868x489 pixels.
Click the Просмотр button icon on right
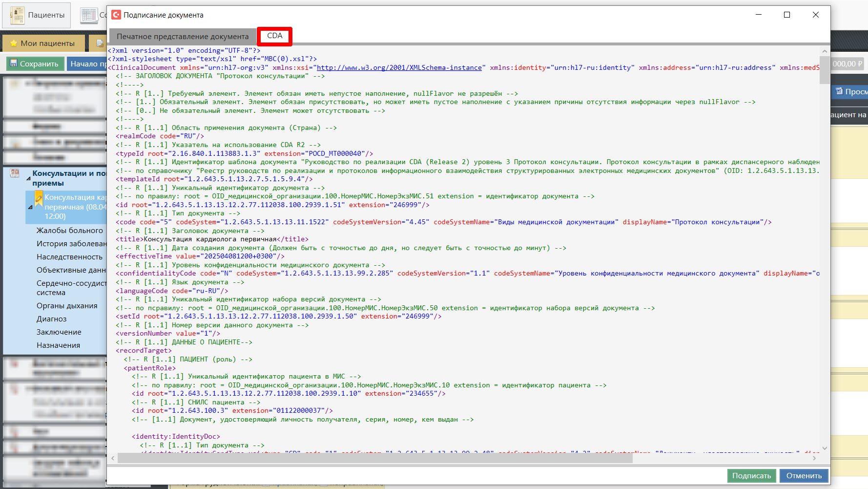pos(839,91)
